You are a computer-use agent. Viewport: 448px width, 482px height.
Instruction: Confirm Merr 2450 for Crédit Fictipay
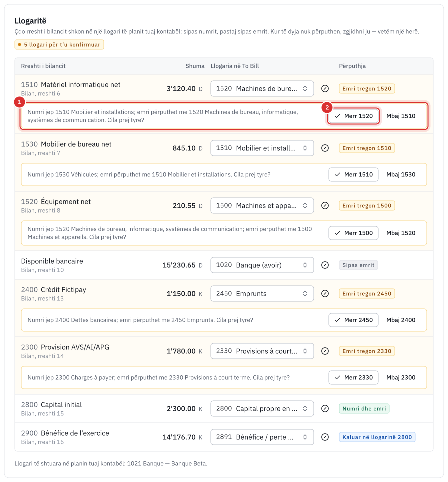click(353, 320)
